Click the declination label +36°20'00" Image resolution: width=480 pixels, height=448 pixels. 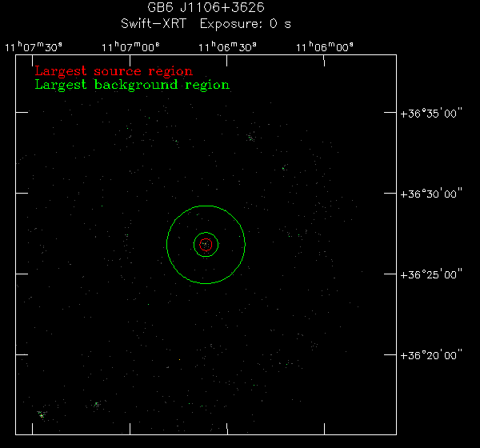click(x=431, y=355)
